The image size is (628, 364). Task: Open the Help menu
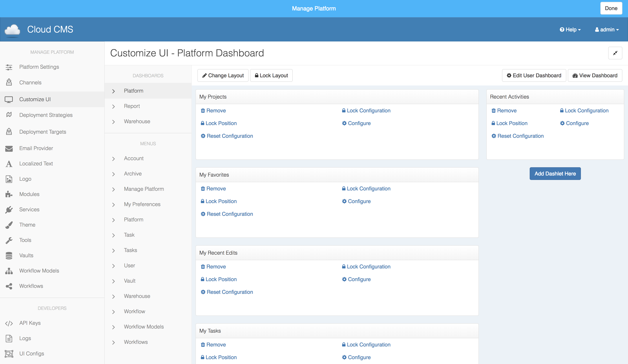point(570,29)
